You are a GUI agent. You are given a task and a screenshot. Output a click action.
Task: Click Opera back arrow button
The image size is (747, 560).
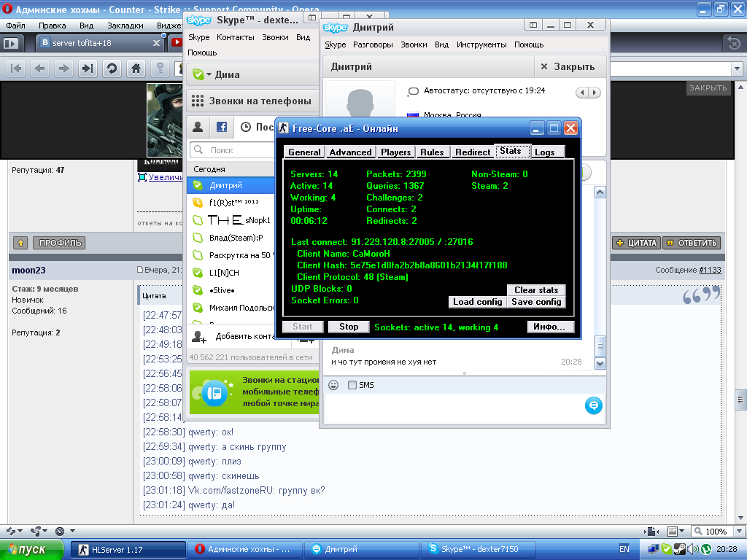point(40,69)
